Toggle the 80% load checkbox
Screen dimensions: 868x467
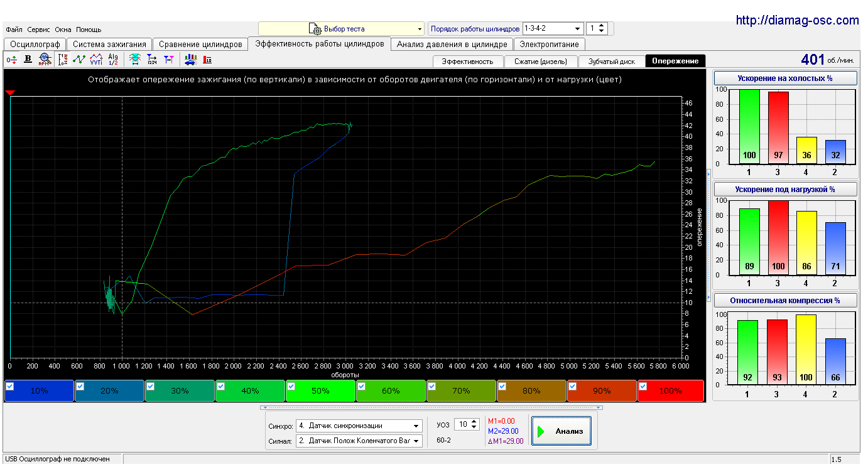click(x=502, y=387)
